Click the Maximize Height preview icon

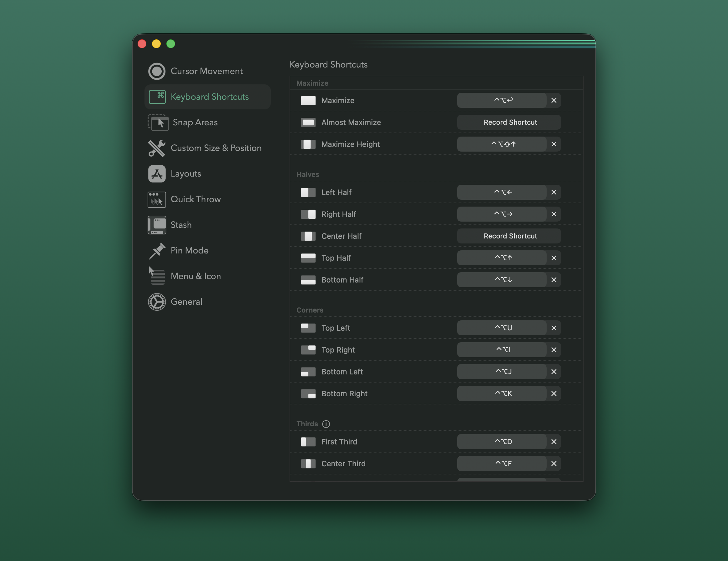[x=308, y=144]
